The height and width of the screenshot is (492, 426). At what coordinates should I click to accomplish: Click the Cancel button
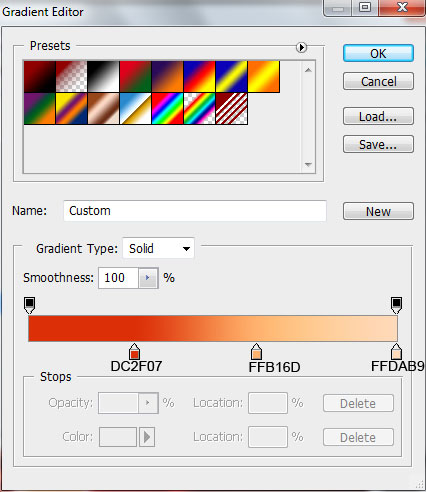(x=378, y=81)
